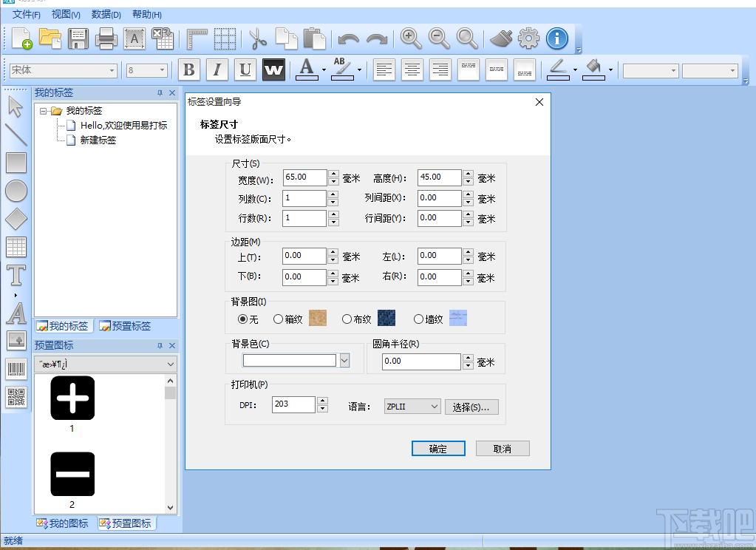The height and width of the screenshot is (550, 756).
Task: Select the text T tool
Action: tap(16, 275)
